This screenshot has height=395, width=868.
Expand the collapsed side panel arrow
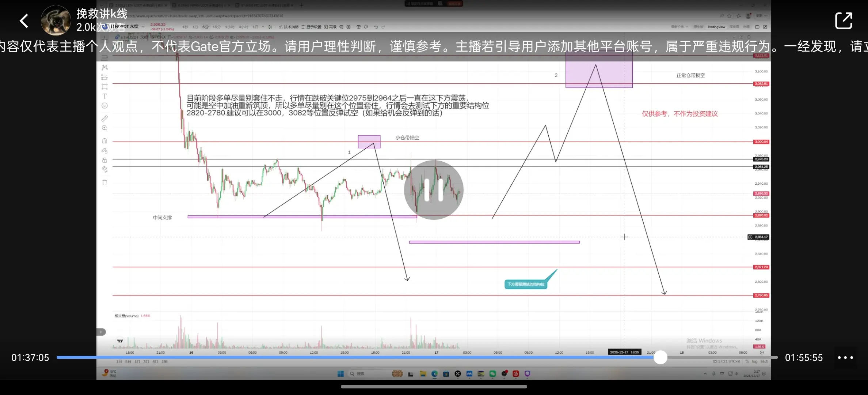pyautogui.click(x=101, y=332)
